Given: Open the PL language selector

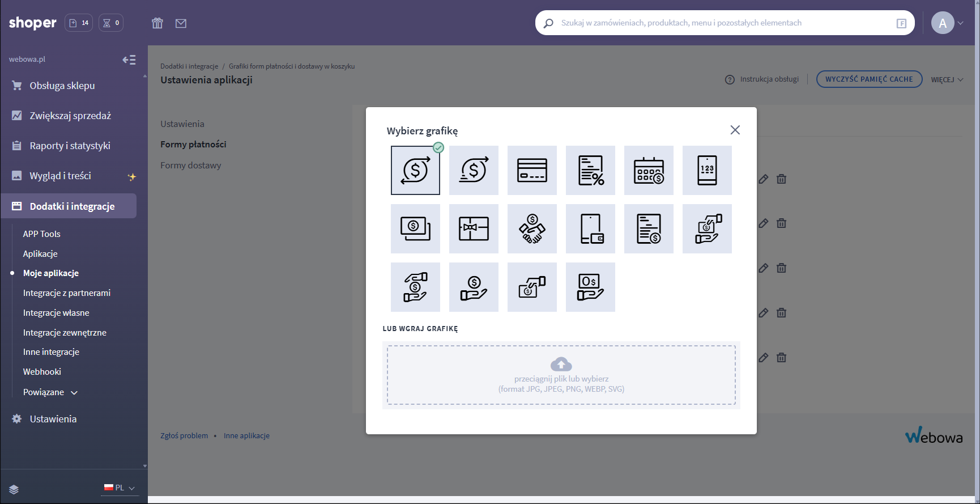Looking at the screenshot, I should coord(120,488).
